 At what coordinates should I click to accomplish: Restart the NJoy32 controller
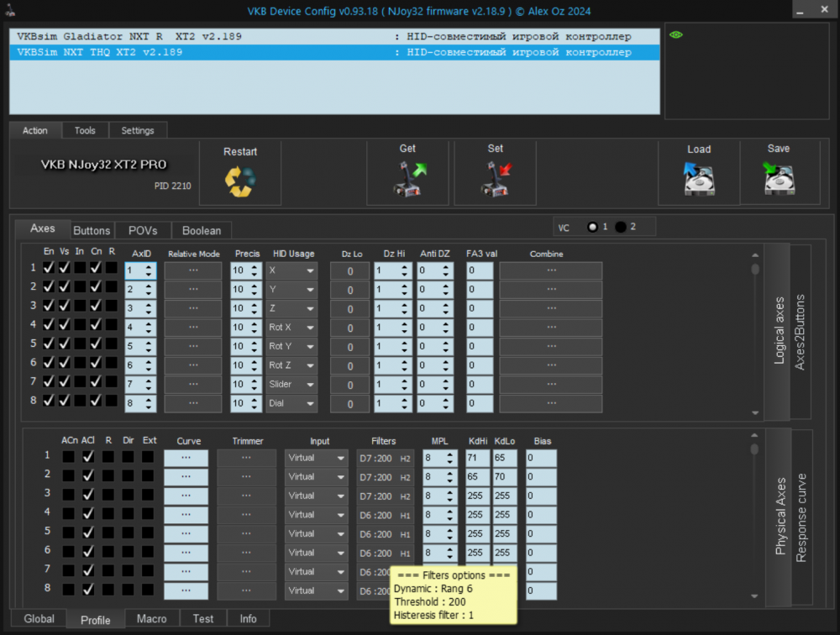(x=240, y=173)
